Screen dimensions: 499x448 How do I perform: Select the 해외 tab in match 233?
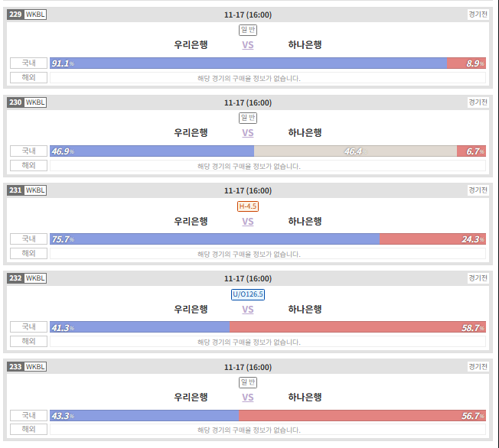[28, 429]
